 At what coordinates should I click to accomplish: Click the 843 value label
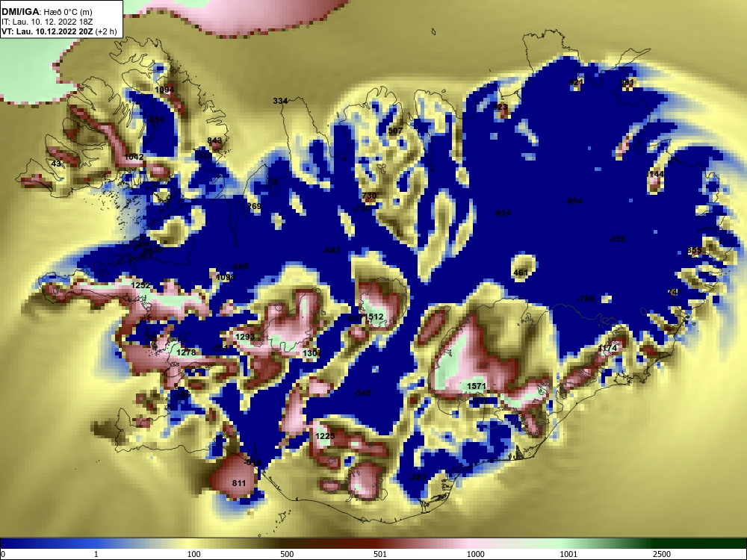tap(214, 140)
